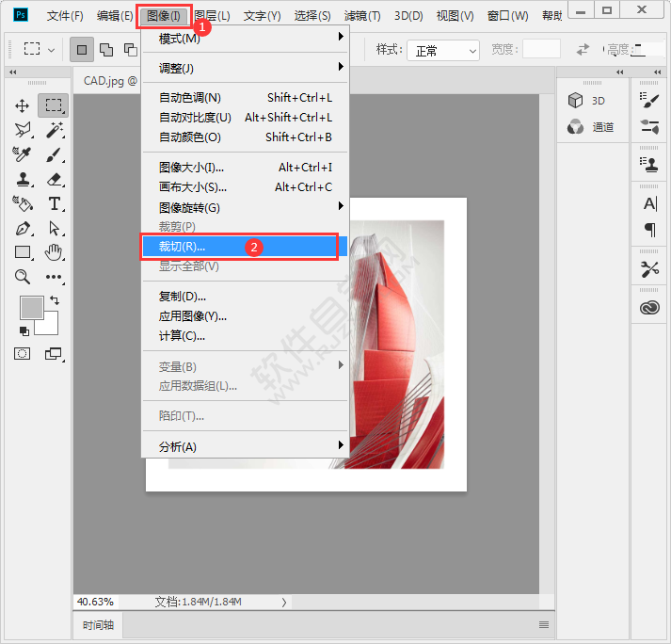Select the Rectangular Marquee tool in toolbox
This screenshot has height=644, width=671.
(54, 105)
